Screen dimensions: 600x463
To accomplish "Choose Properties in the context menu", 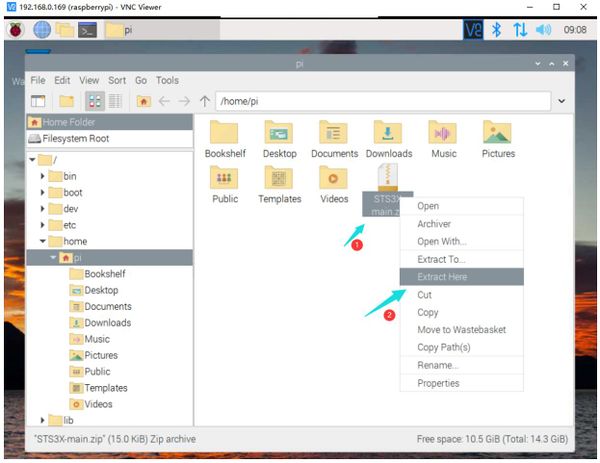I will pos(438,383).
